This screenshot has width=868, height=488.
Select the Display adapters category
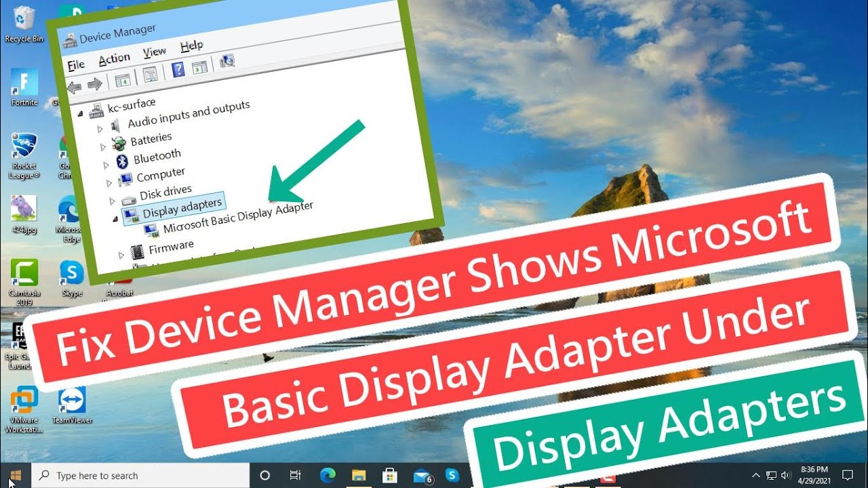(182, 208)
